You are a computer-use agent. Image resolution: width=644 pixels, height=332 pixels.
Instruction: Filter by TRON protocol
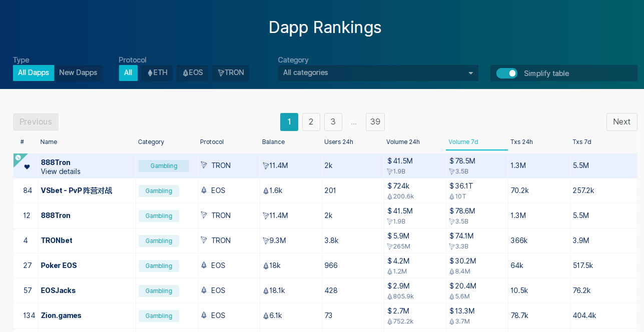[231, 73]
